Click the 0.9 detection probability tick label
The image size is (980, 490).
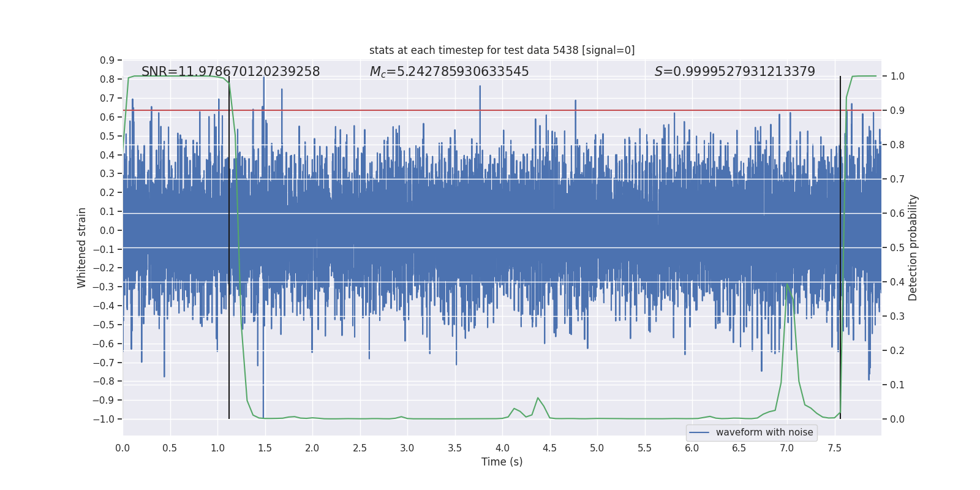897,111
